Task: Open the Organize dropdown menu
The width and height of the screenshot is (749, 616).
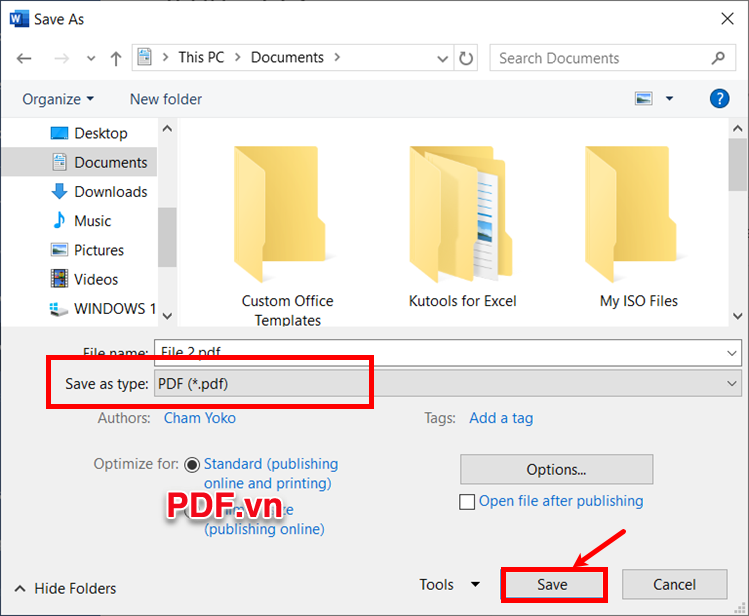Action: pos(58,99)
